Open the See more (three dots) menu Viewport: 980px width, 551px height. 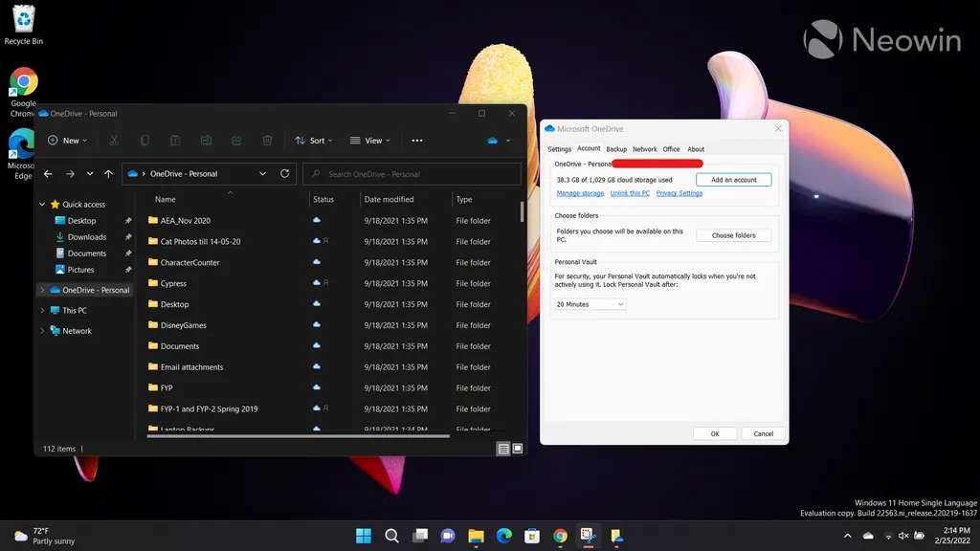tap(416, 141)
